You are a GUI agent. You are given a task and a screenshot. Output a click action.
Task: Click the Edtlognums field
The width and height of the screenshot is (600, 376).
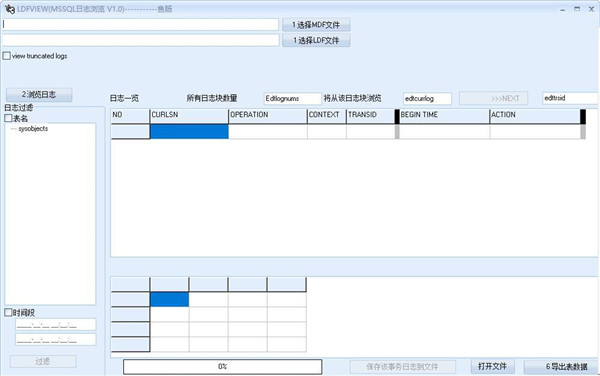click(x=293, y=98)
